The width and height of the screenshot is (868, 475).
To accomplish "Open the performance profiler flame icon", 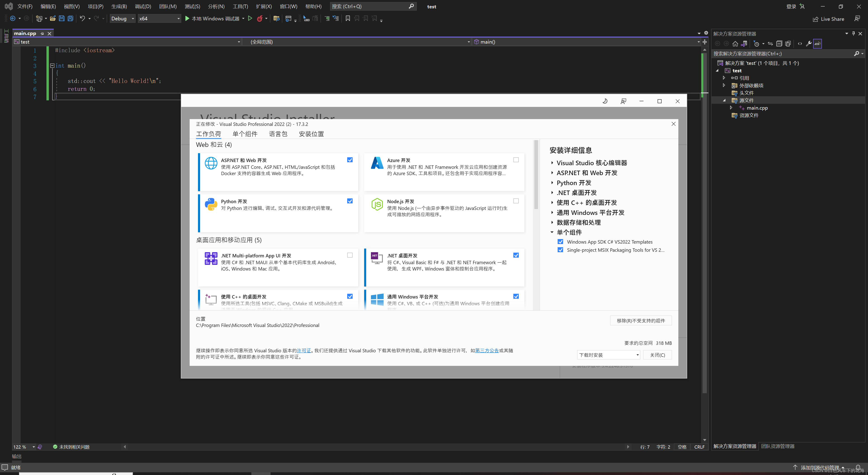I will (x=260, y=19).
